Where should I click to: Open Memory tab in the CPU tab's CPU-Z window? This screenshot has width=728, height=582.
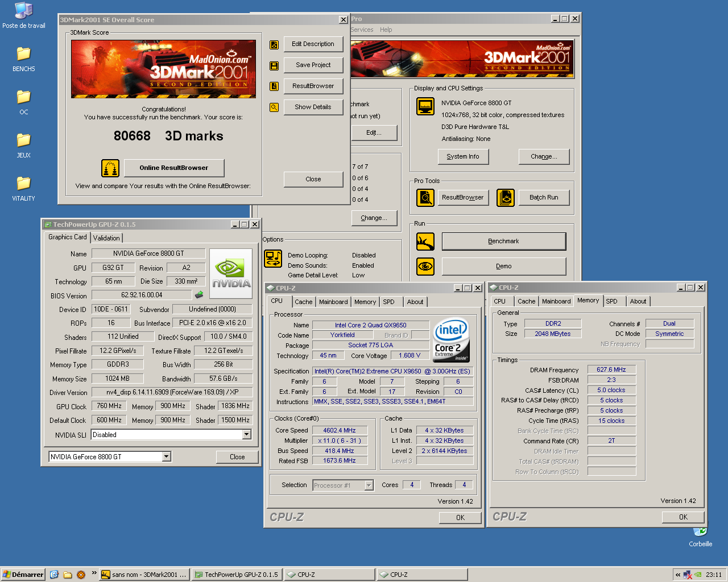[365, 302]
